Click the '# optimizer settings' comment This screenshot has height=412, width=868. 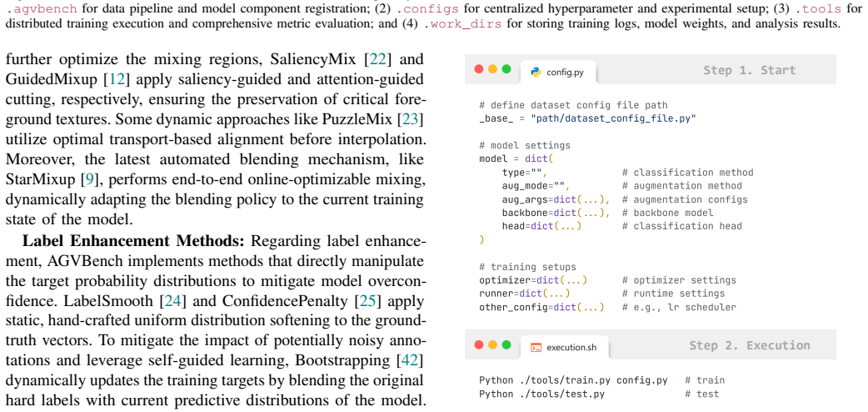679,280
